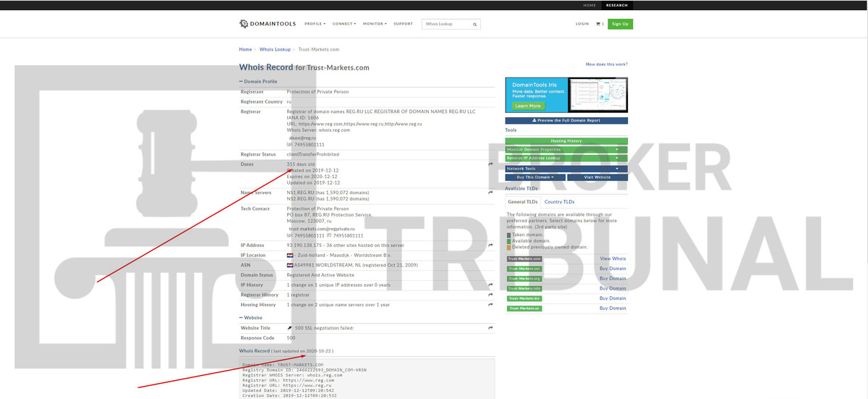Viewport: 868px width, 399px height.
Task: Open the Connect dropdown menu
Action: (x=344, y=24)
